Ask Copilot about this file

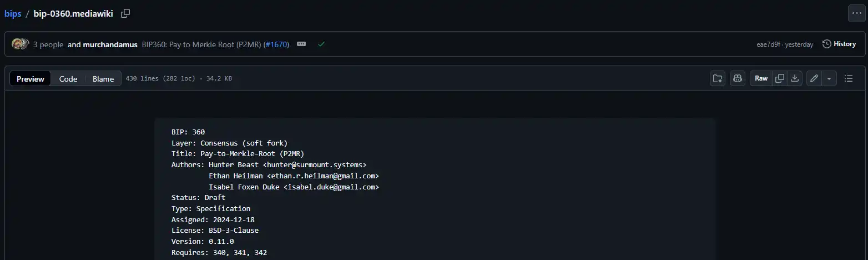tap(737, 78)
